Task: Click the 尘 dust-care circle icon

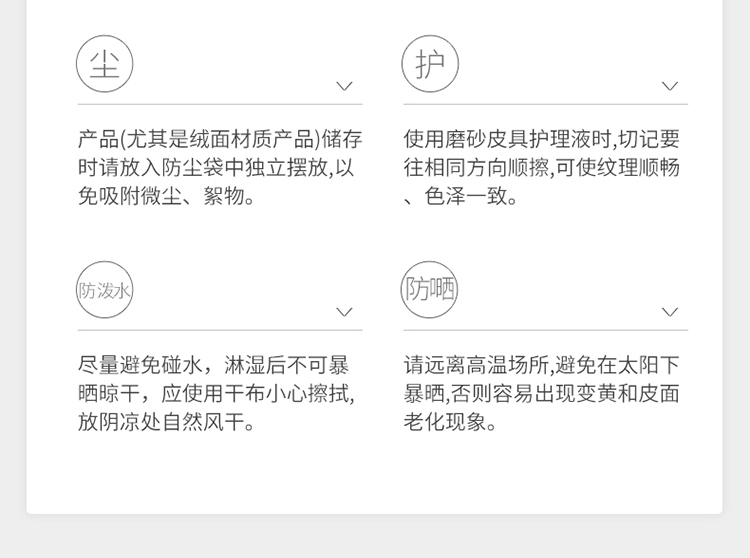Action: pos(104,64)
